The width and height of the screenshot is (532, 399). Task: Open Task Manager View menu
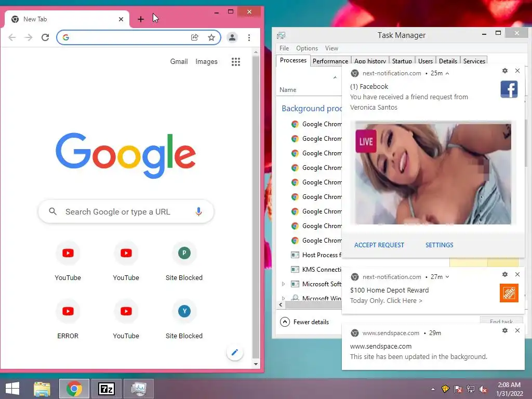point(331,48)
